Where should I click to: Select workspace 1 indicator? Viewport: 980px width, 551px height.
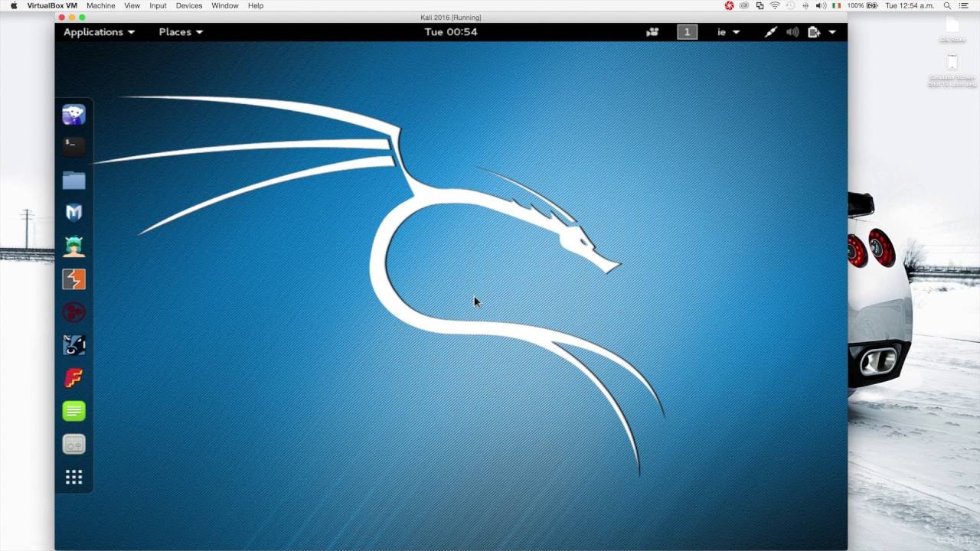687,32
